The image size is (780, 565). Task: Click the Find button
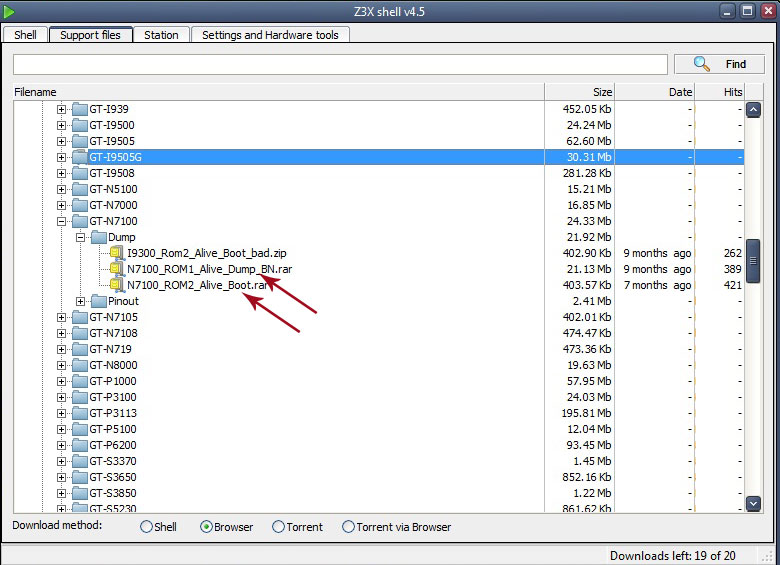coord(719,64)
